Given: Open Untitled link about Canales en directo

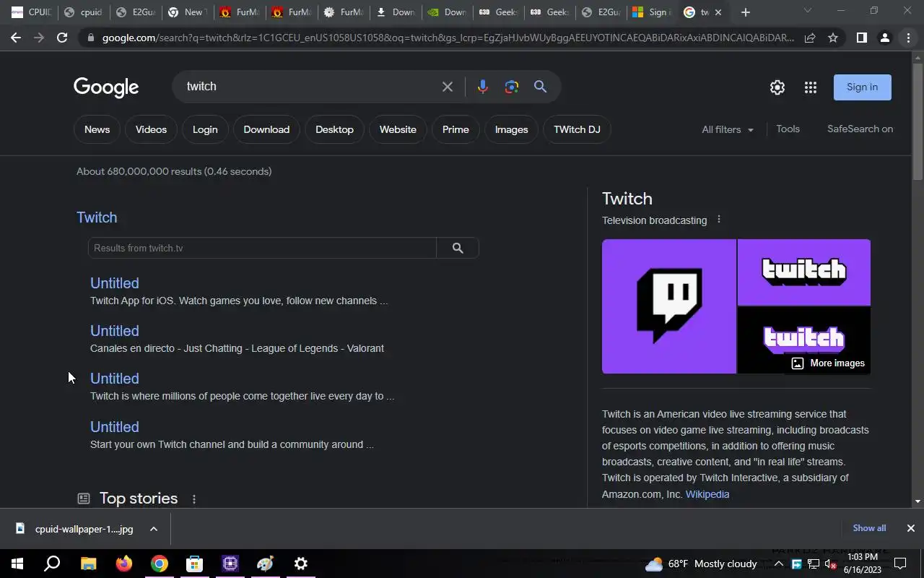Looking at the screenshot, I should [115, 331].
